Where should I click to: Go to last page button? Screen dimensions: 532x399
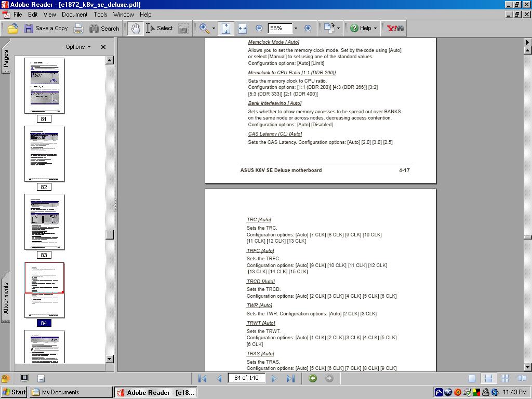(x=290, y=378)
